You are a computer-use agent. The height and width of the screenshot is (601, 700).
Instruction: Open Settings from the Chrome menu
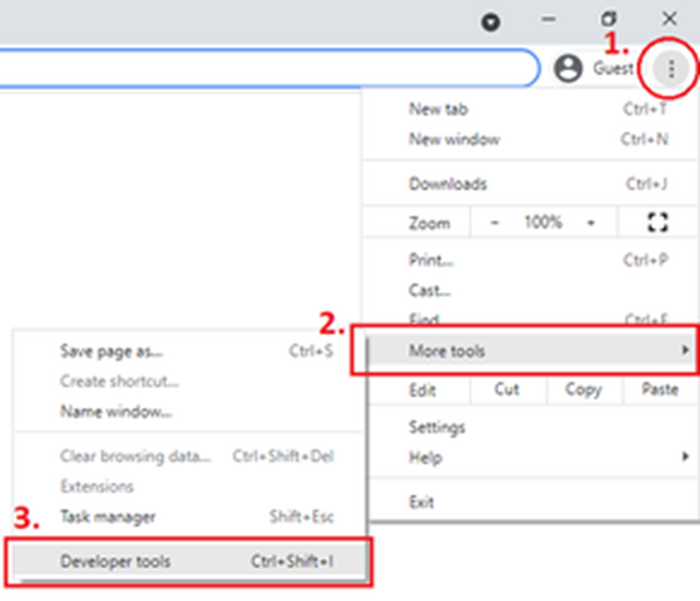point(437,428)
